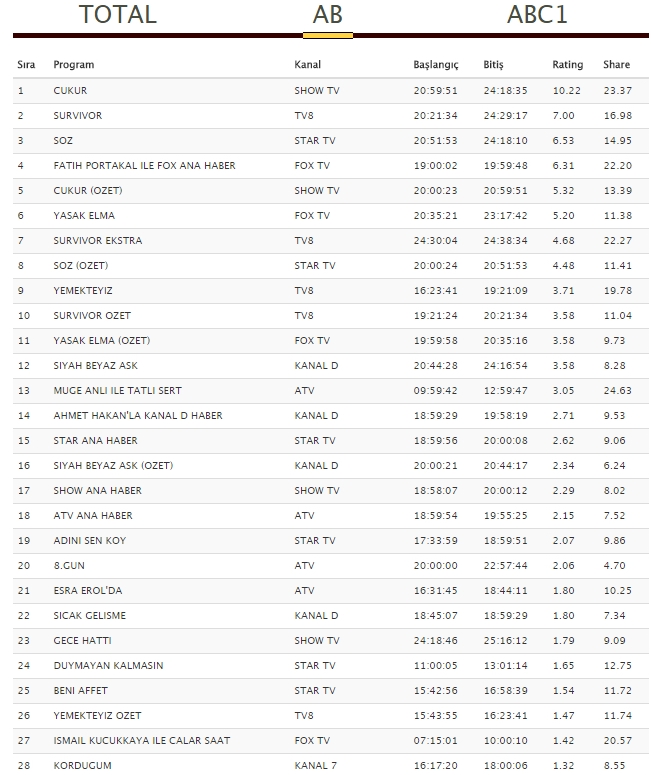651x775 pixels.
Task: Open the ABC1 ratings tab
Action: 537,14
